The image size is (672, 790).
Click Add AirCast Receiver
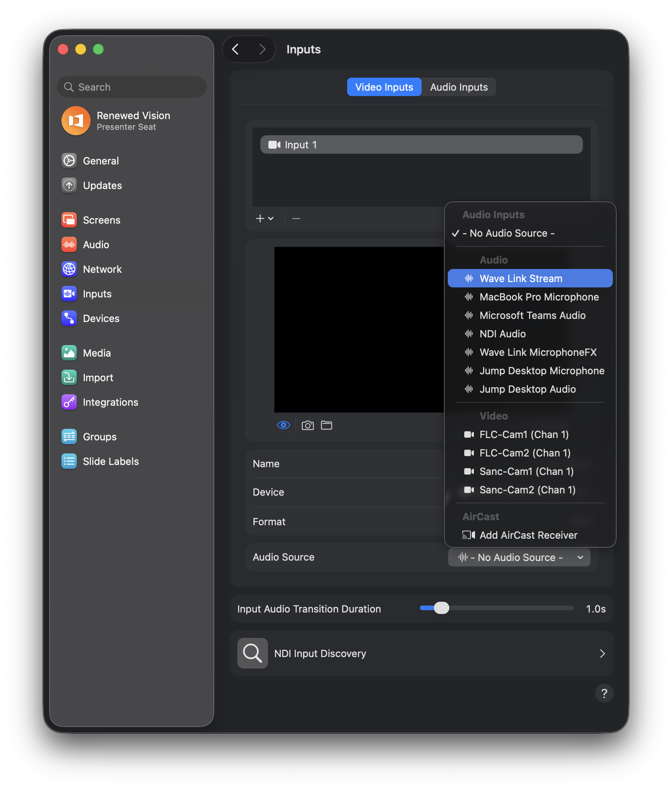[x=530, y=535]
